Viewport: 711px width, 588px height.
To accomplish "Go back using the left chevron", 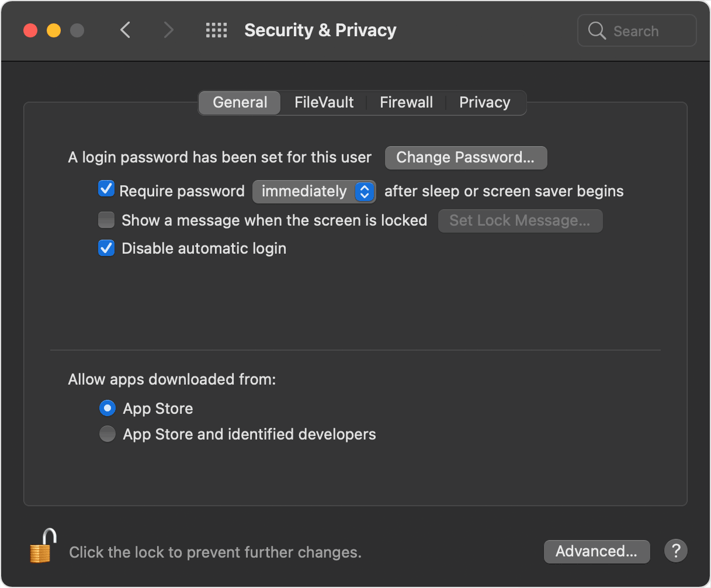I will point(125,30).
